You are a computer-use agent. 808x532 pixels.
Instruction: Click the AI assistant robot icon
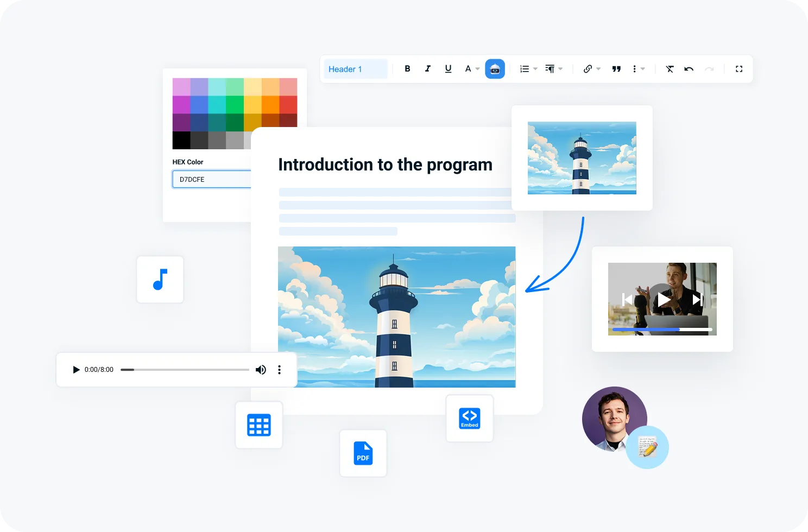(495, 69)
